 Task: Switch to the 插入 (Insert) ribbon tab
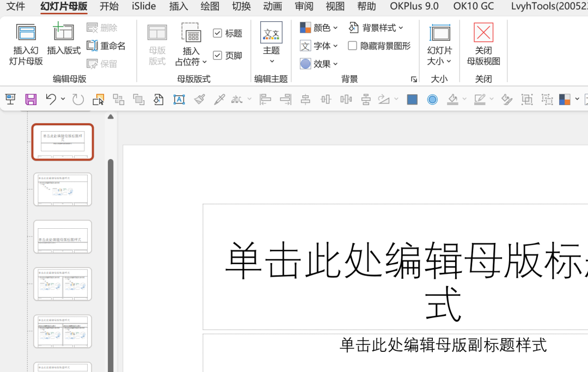177,7
